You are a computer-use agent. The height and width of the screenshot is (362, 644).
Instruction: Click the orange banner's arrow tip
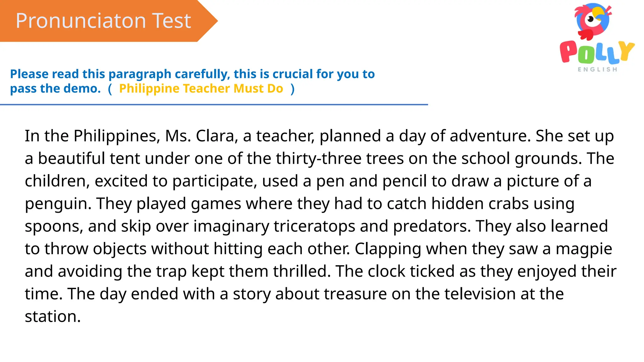(209, 21)
